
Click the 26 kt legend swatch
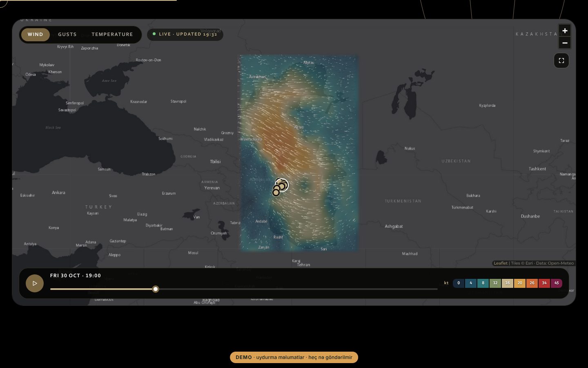pos(532,283)
